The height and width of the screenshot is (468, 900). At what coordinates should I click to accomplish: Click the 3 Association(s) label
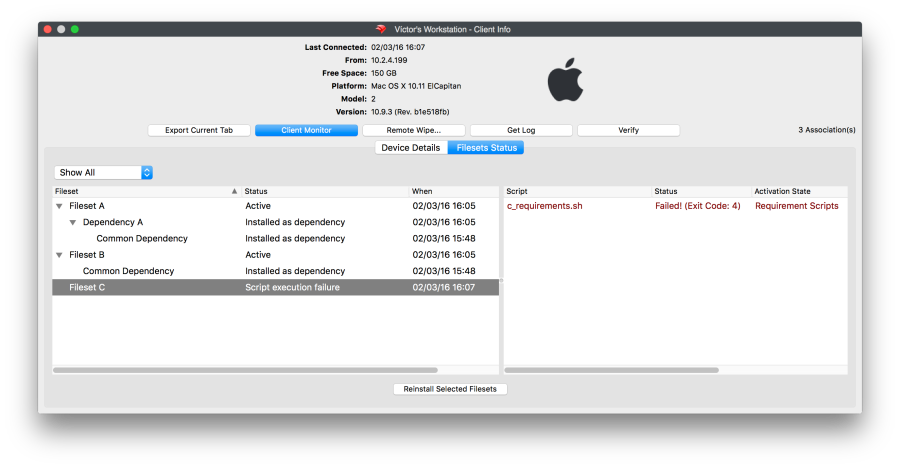(827, 130)
